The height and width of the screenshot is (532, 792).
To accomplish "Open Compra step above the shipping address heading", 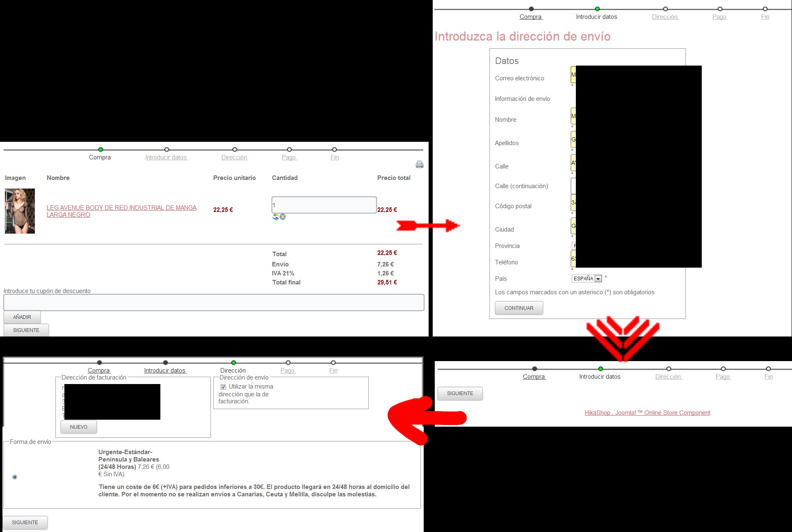I will pos(530,17).
